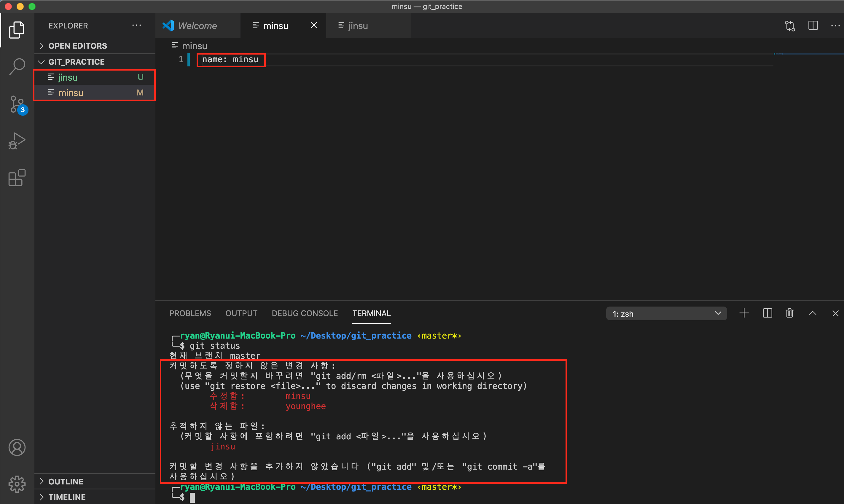Switch to the jinsu editor tab
Viewport: 844px width, 504px height.
pos(358,26)
